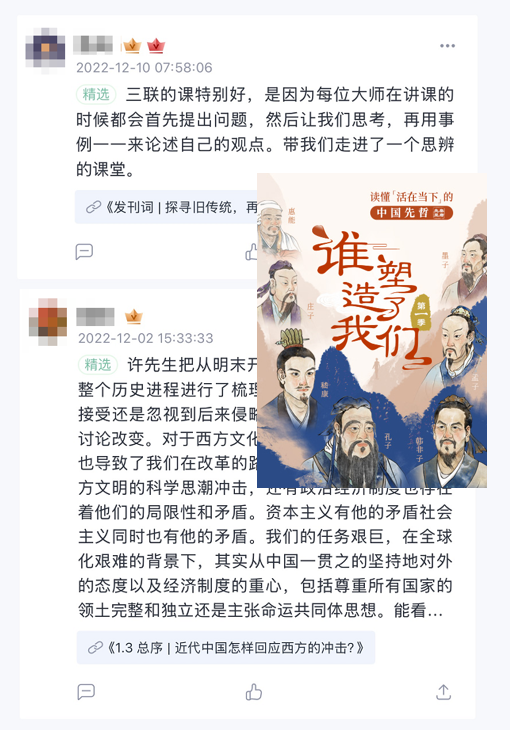Like the first review with thumbs-up
510x730 pixels.
pyautogui.click(x=252, y=252)
